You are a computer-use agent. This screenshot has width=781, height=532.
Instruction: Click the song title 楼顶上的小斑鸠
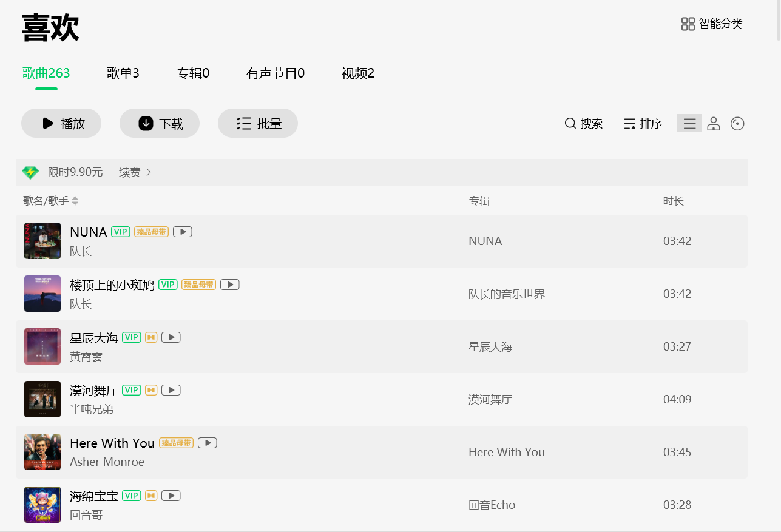[x=112, y=285]
